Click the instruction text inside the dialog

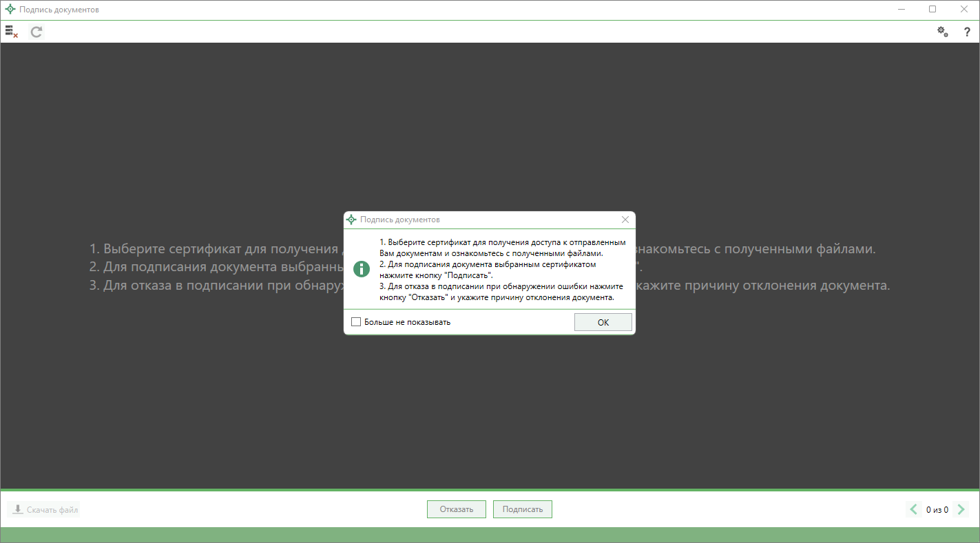click(x=501, y=270)
